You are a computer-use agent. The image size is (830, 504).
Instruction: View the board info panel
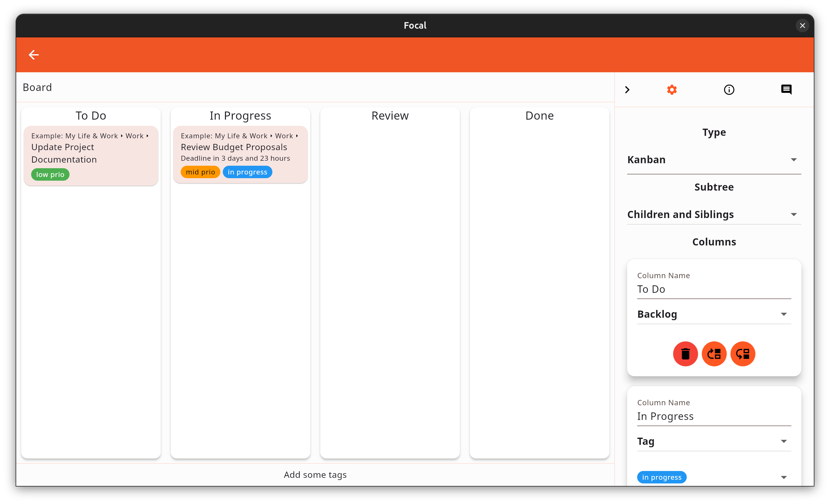729,89
